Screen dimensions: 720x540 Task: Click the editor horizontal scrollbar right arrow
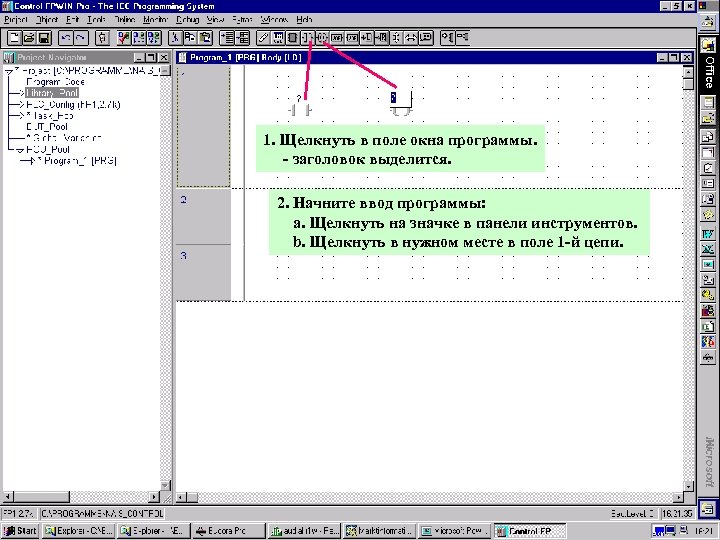[679, 497]
